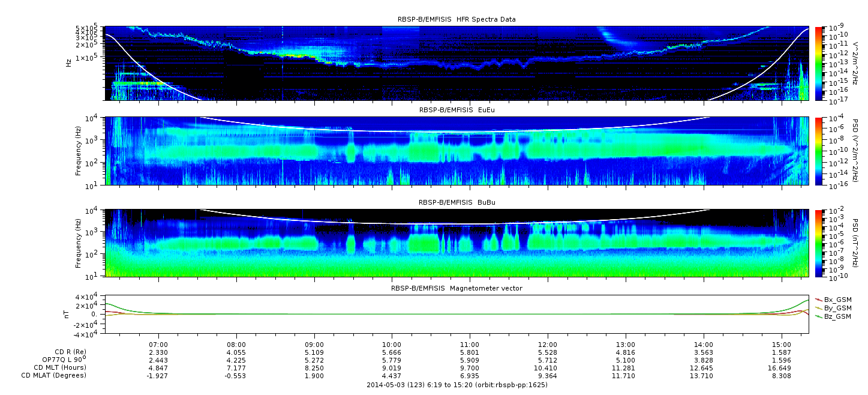This screenshot has height=395, width=868.
Task: Click the CD MLT (Hours) row label
Action: click(x=59, y=367)
